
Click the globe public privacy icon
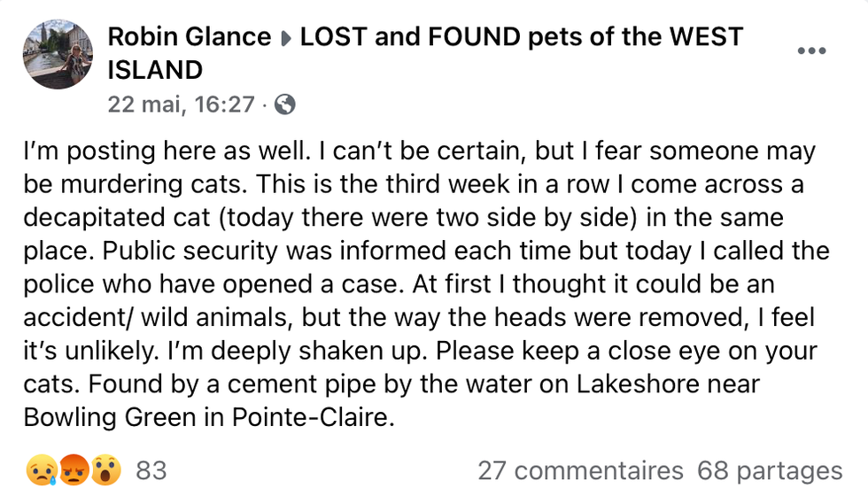(x=284, y=105)
